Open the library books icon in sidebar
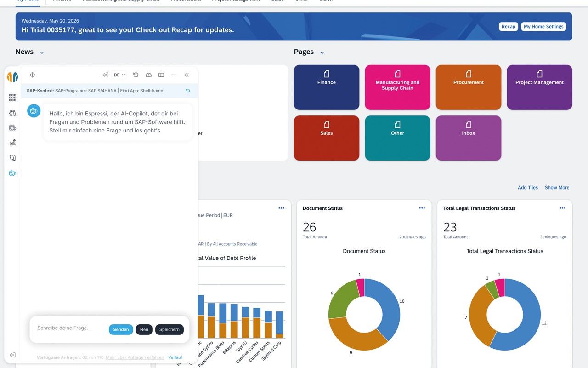 [x=12, y=113]
